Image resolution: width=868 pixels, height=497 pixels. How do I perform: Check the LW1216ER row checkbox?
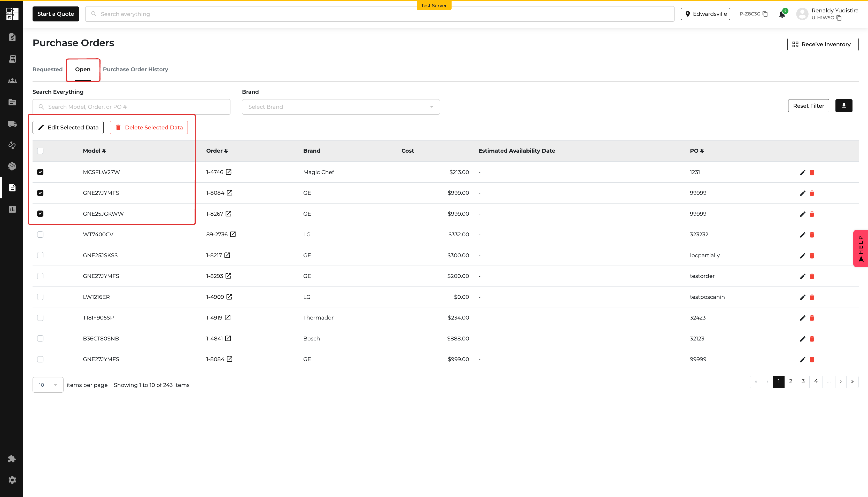coord(40,297)
